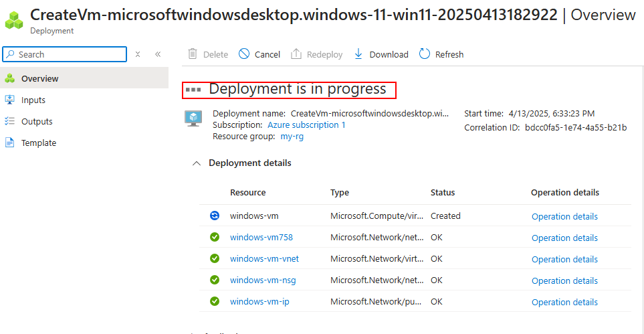Click the up-down expand arrows beside Search
The height and width of the screenshot is (334, 644).
pyautogui.click(x=138, y=54)
